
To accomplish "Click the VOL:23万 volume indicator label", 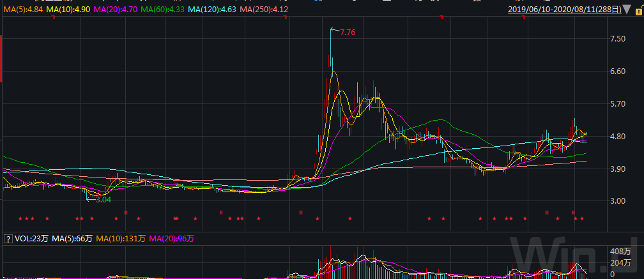I will coord(31,239).
